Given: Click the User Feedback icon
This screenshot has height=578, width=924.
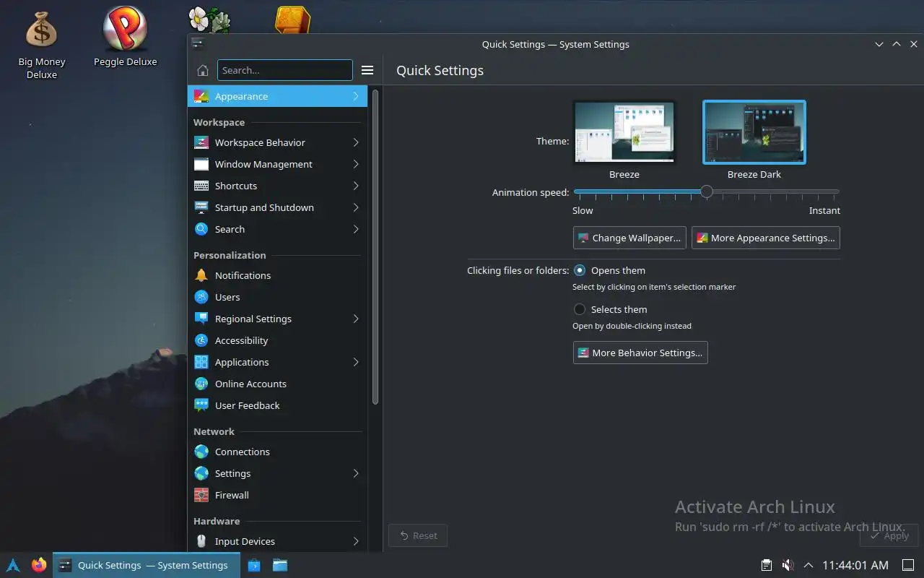Looking at the screenshot, I should coord(201,405).
